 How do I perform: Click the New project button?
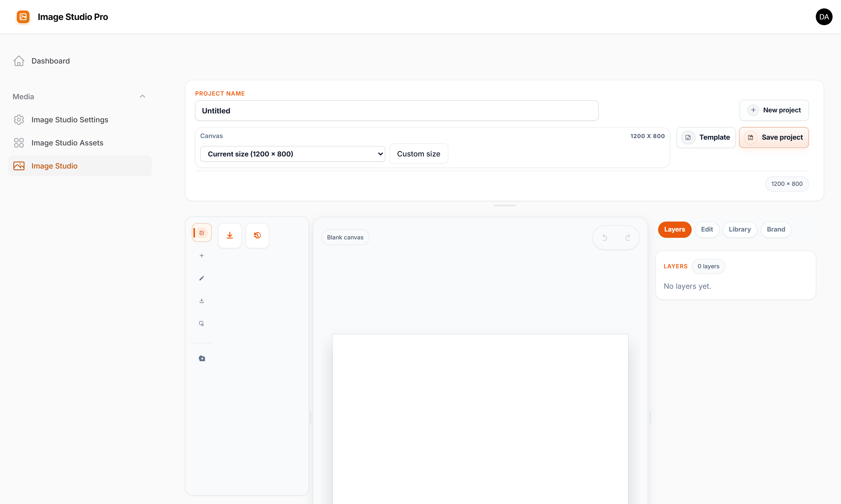tap(774, 110)
